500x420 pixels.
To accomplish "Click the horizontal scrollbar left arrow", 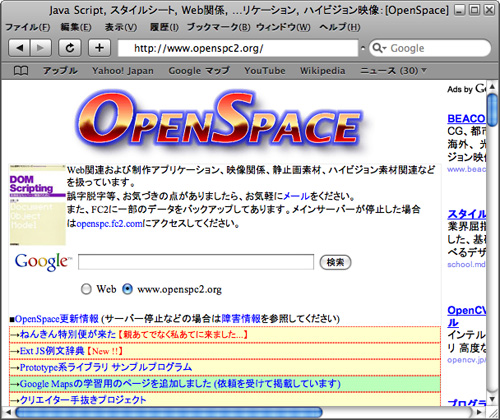I will [x=8, y=413].
